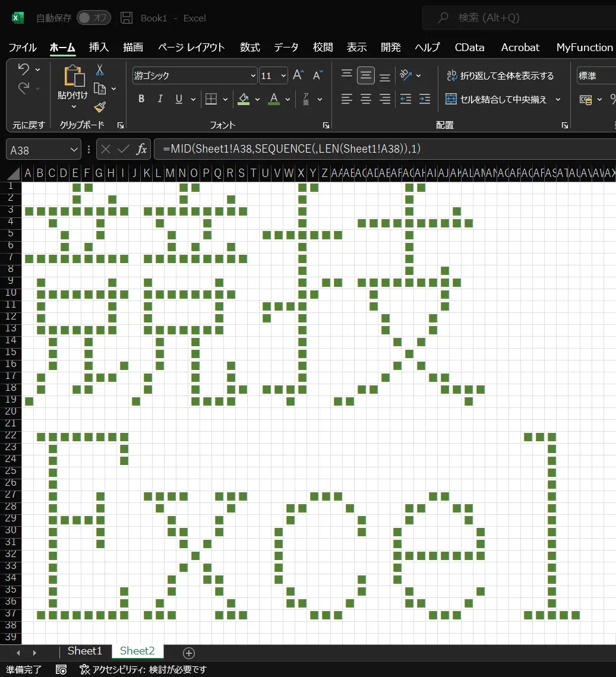The width and height of the screenshot is (616, 677).
Task: Expand the font color dropdown arrow
Action: coord(288,99)
